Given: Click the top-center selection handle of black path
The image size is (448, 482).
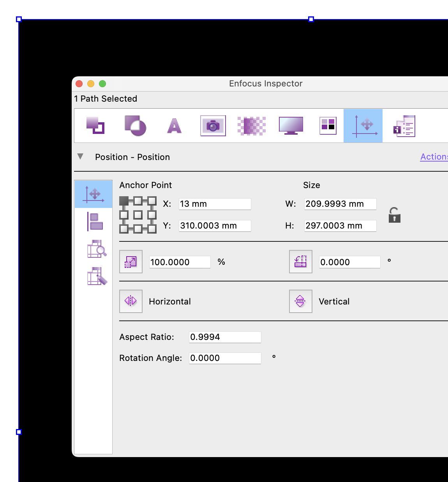Looking at the screenshot, I should click(311, 19).
